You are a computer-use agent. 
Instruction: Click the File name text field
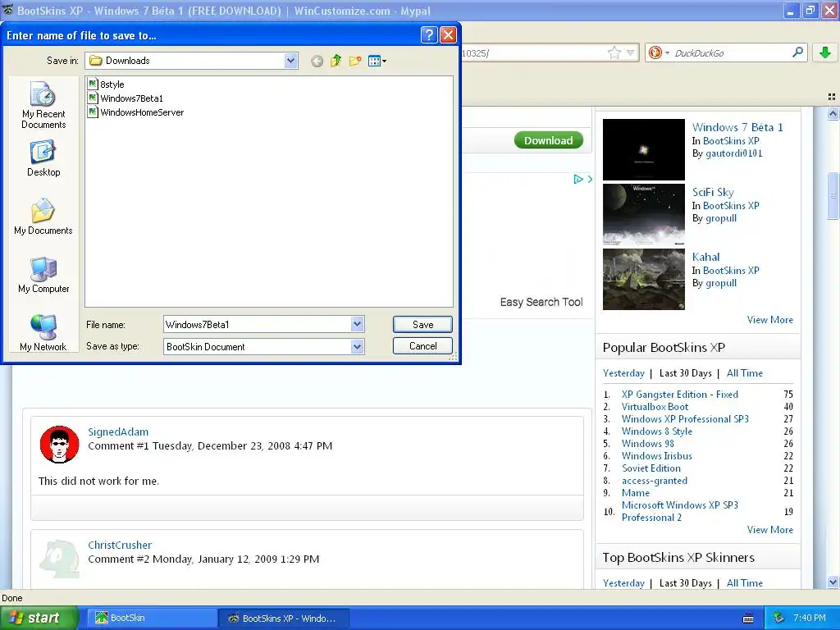257,324
